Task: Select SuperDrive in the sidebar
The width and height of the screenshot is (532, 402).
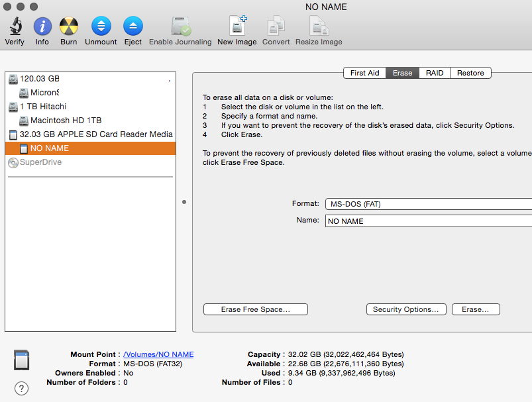Action: click(90, 162)
